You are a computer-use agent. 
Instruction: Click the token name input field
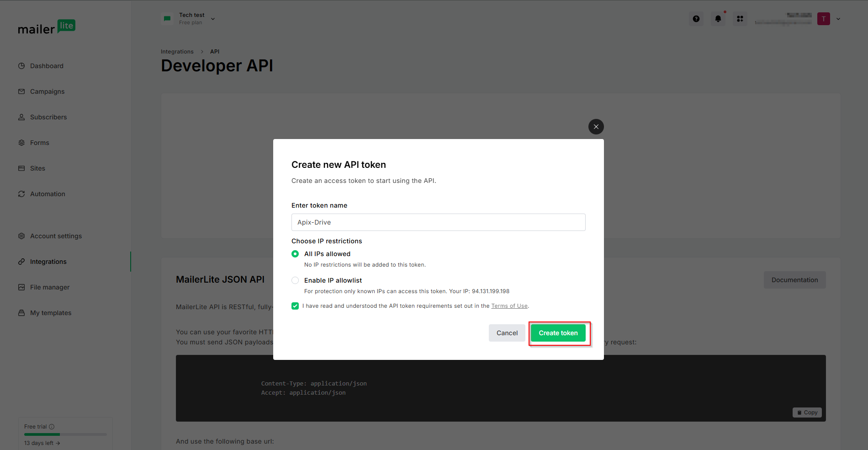[438, 222]
